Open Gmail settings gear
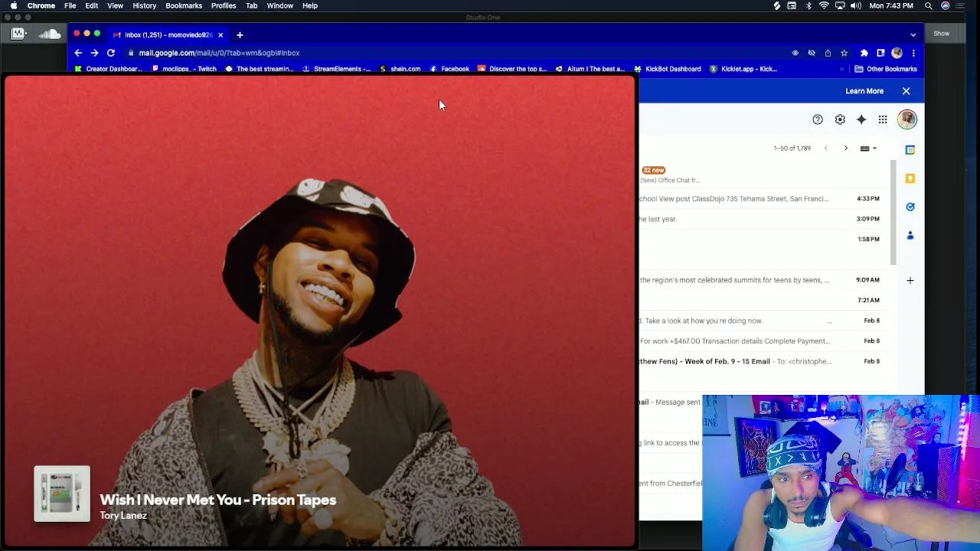Image resolution: width=980 pixels, height=551 pixels. pos(840,119)
